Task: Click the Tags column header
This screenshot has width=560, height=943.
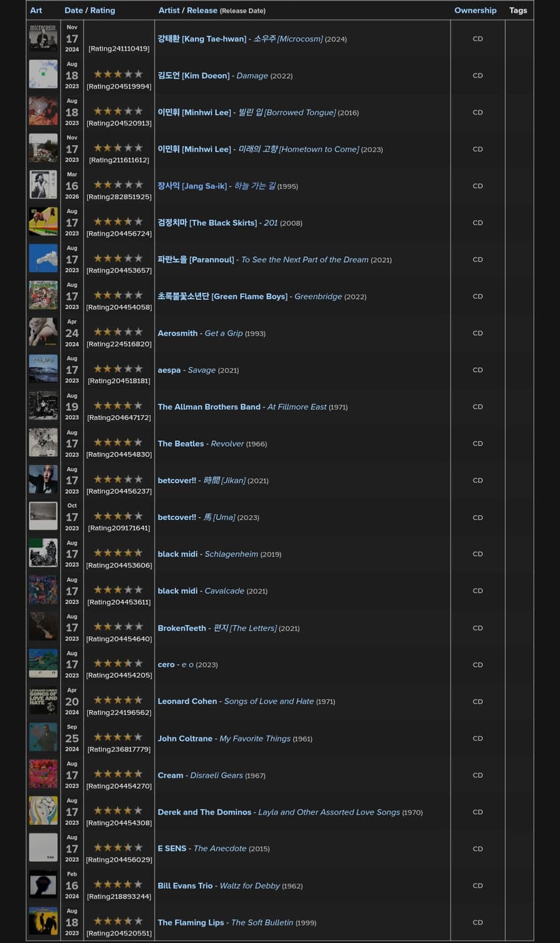Action: point(518,10)
